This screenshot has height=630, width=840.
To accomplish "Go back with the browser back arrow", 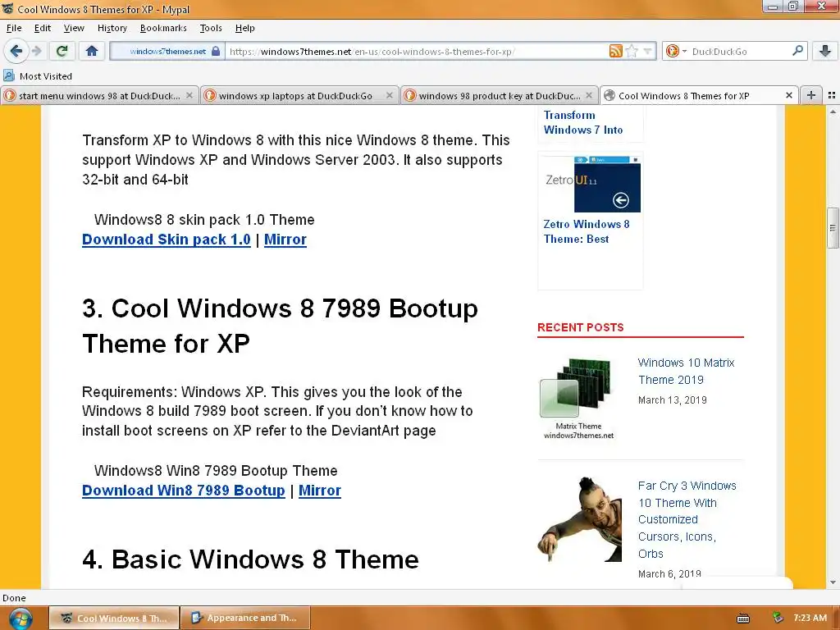I will click(16, 52).
